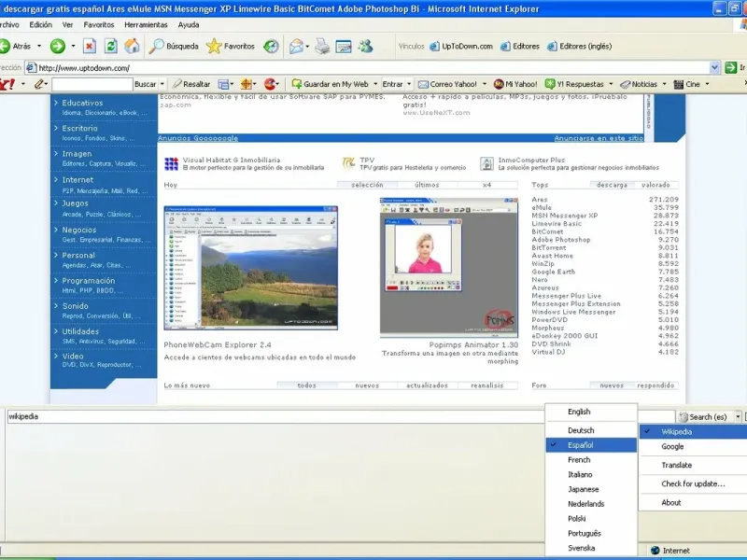Viewport: 747px width, 560px height.
Task: Click the Ares link in Tops
Action: point(540,200)
